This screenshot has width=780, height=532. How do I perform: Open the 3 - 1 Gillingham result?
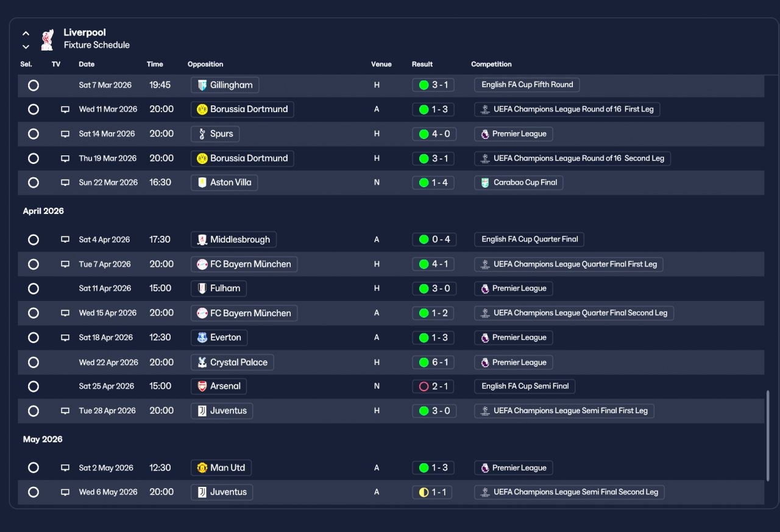point(433,85)
